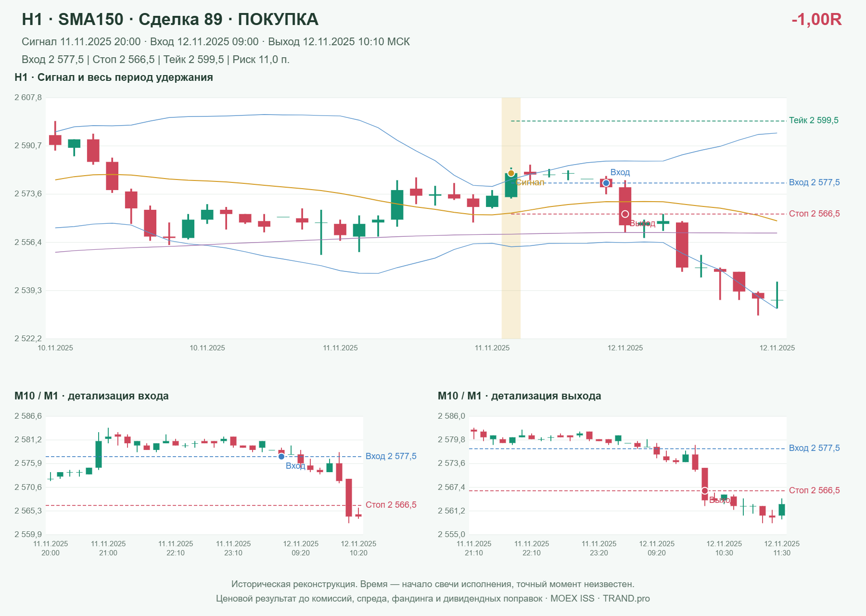This screenshot has height=616, width=866.
Task: Click the 2 556,4 price axis label
Action: [x=28, y=242]
